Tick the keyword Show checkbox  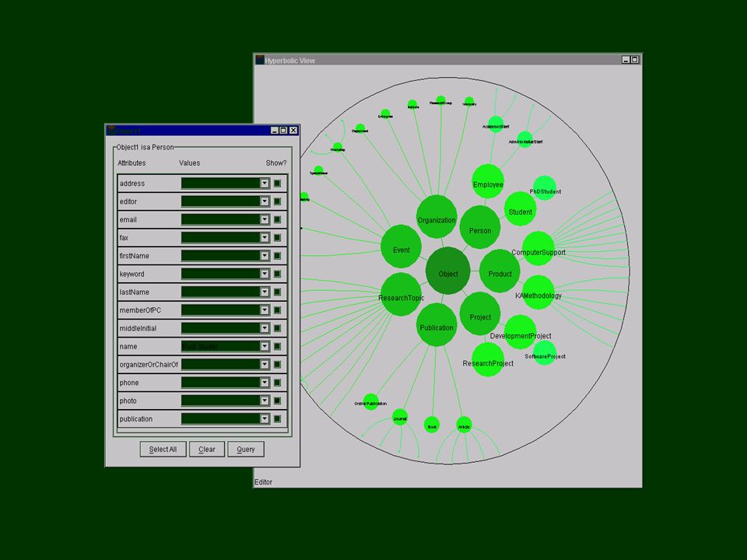(x=277, y=274)
